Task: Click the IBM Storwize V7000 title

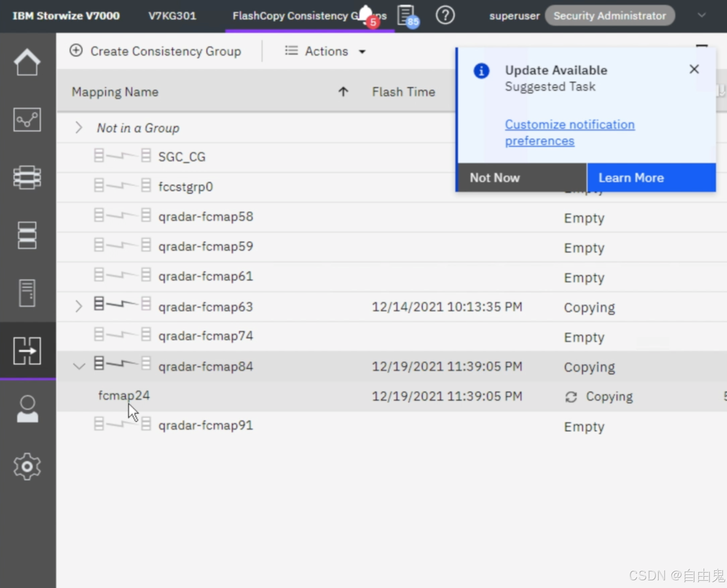Action: (66, 16)
